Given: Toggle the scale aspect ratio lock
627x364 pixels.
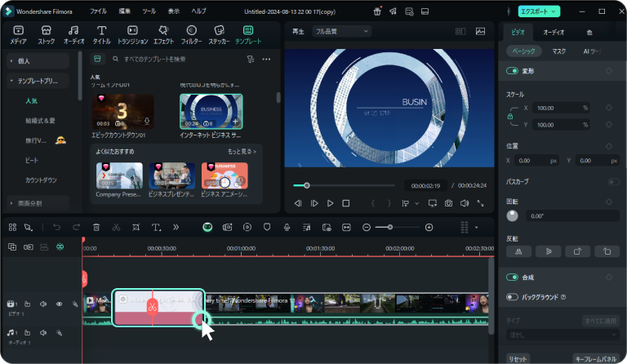Looking at the screenshot, I should (510, 116).
